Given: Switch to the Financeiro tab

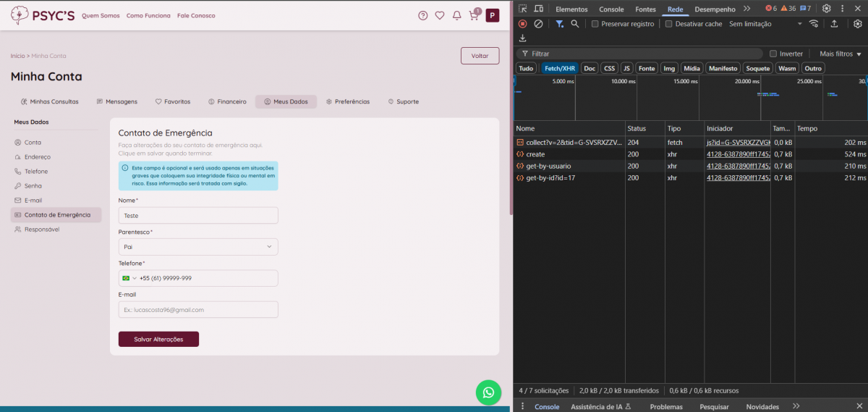Looking at the screenshot, I should (227, 101).
